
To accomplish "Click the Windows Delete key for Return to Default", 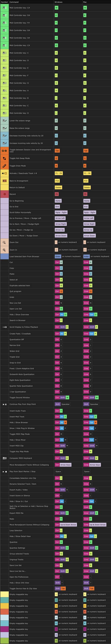I will (x=58, y=187).
